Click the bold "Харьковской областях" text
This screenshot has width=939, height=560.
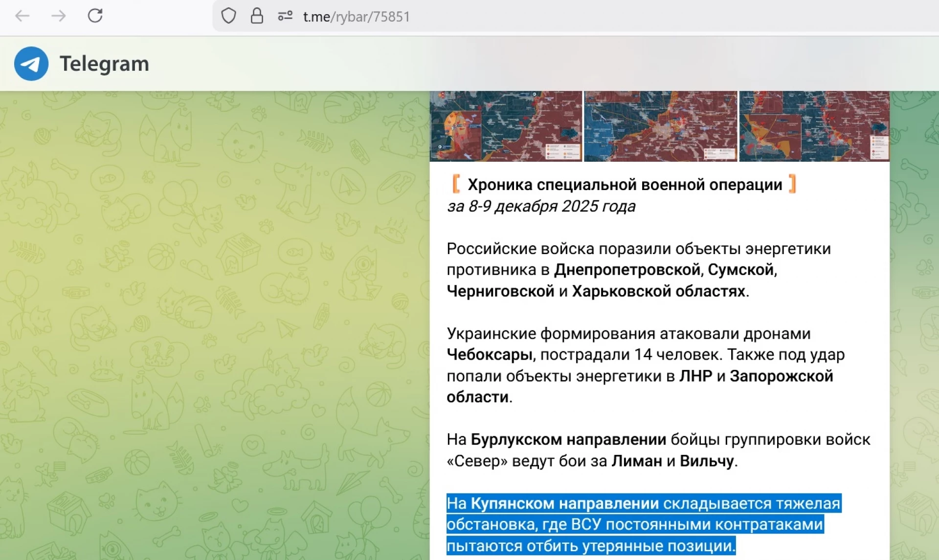pyautogui.click(x=658, y=291)
